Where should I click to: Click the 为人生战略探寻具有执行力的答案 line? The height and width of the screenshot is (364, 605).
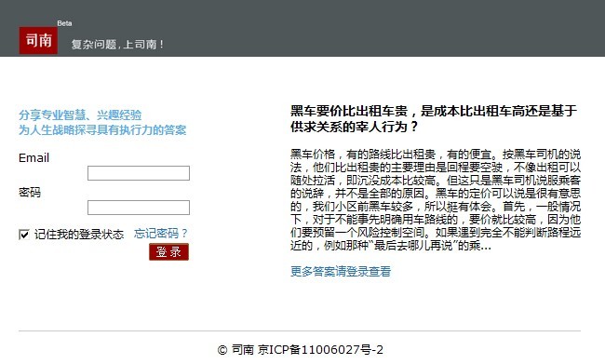click(x=102, y=130)
